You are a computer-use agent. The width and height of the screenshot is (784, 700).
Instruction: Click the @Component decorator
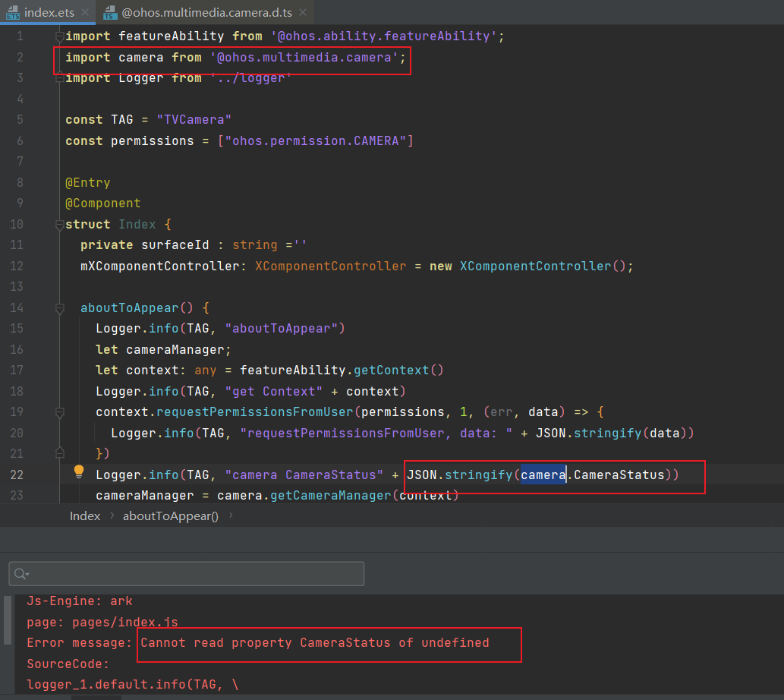pyautogui.click(x=103, y=203)
